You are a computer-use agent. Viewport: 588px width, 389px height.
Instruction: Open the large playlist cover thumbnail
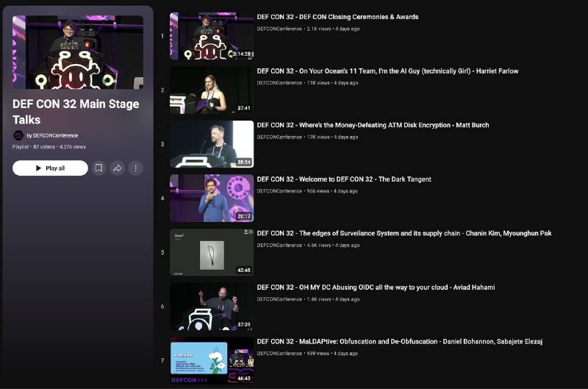click(x=78, y=52)
